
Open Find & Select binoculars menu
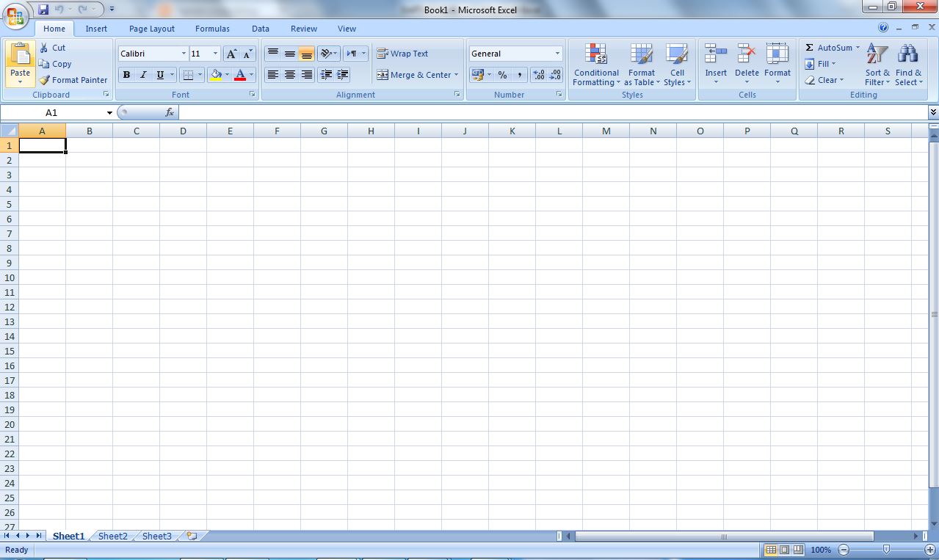(x=908, y=65)
